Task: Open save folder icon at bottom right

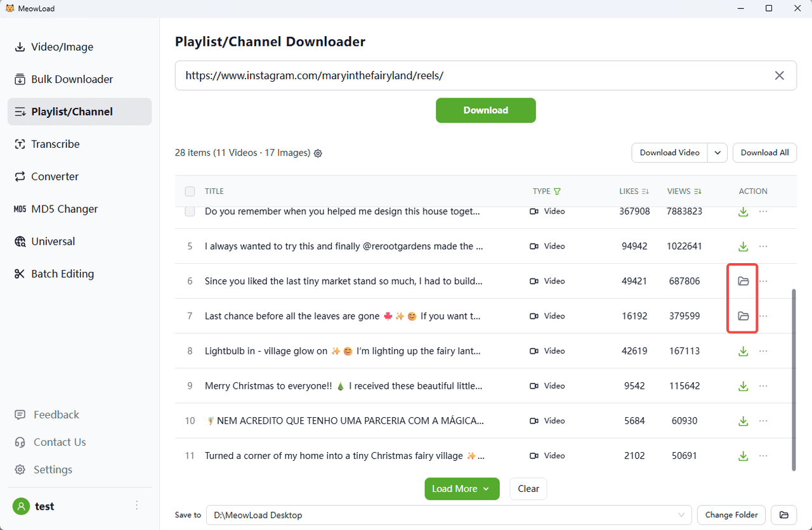Action: pyautogui.click(x=783, y=515)
